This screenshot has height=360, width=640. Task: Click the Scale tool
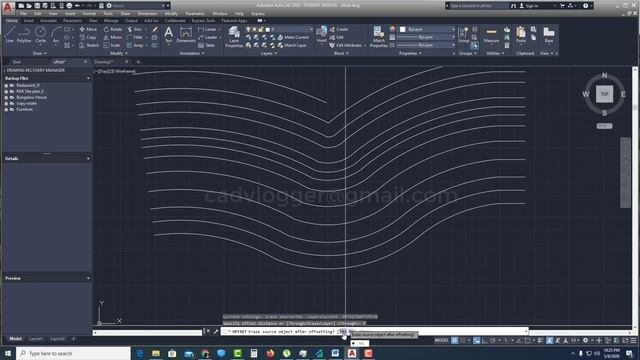click(x=112, y=45)
